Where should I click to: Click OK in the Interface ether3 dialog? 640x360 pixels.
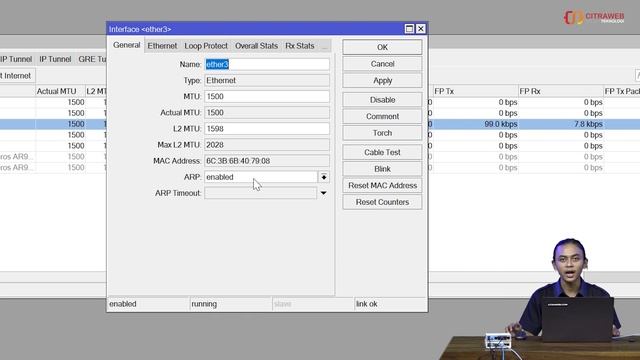(382, 47)
